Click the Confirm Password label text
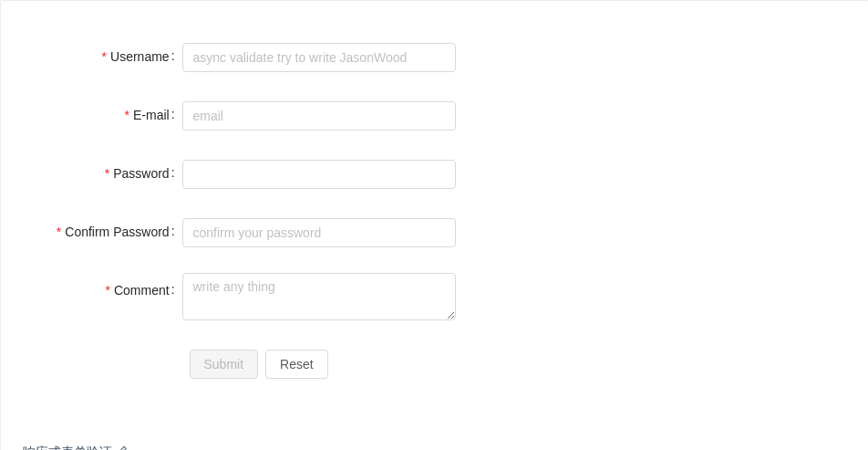Viewport: 868px width, 450px height. tap(117, 232)
